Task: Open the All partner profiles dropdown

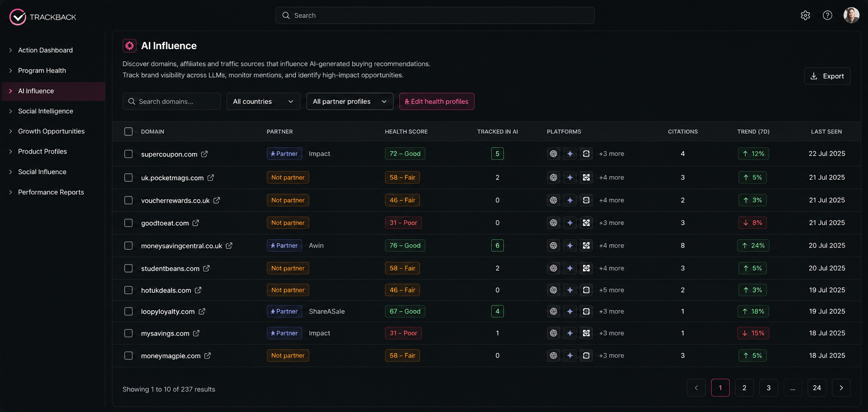Action: (x=350, y=102)
